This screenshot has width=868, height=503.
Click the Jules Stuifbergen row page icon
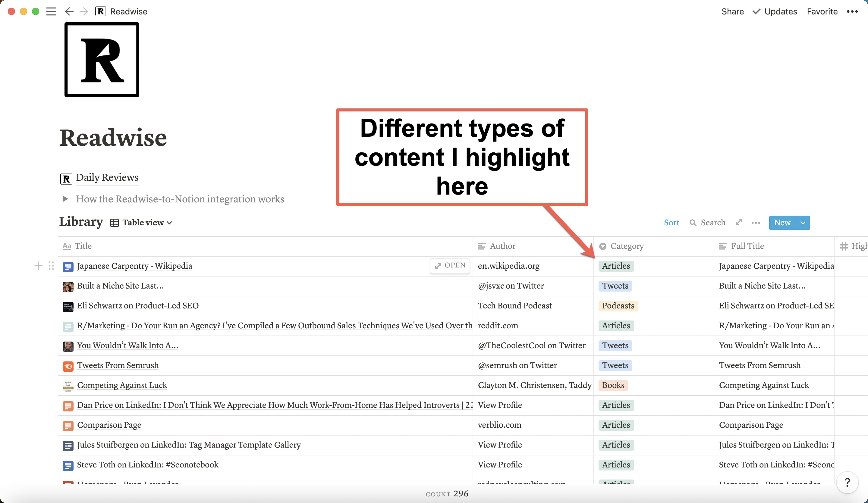[x=68, y=445]
